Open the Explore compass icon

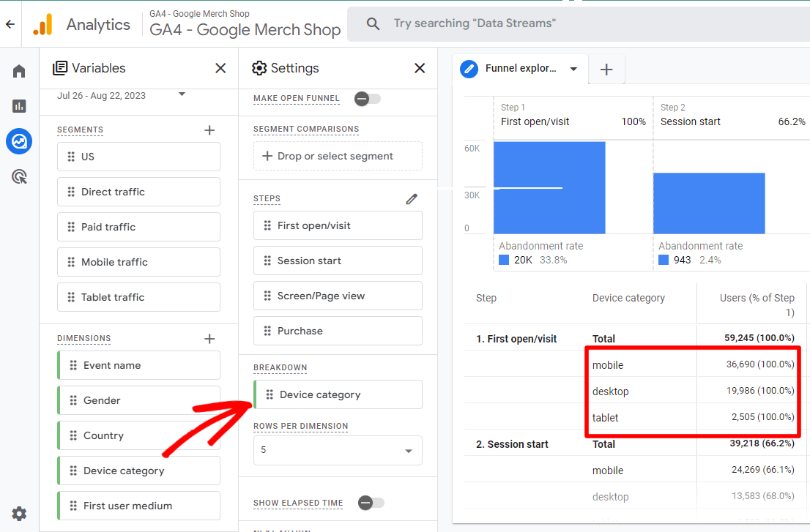[x=18, y=141]
